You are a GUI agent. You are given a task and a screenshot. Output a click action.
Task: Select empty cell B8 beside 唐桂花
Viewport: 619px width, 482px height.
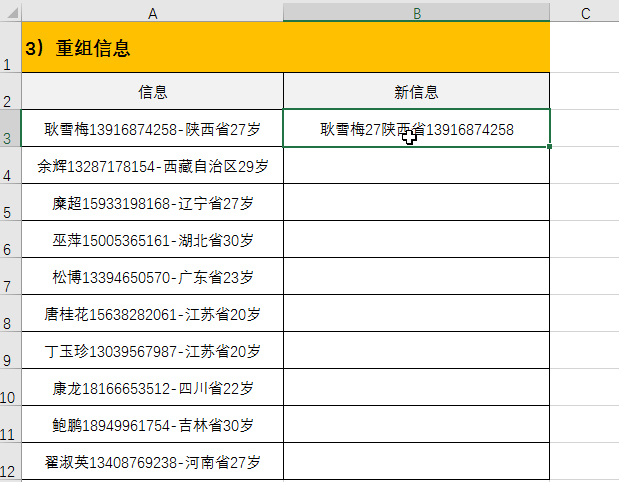point(416,313)
